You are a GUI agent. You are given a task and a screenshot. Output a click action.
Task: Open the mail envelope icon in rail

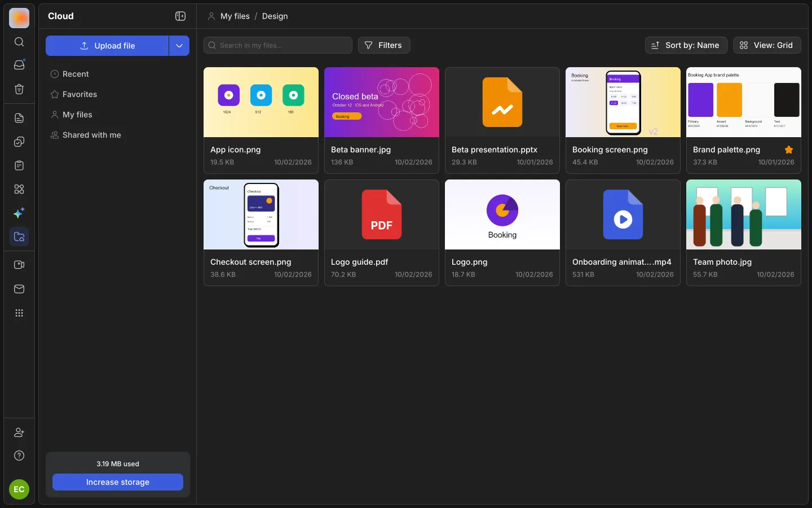pos(19,289)
